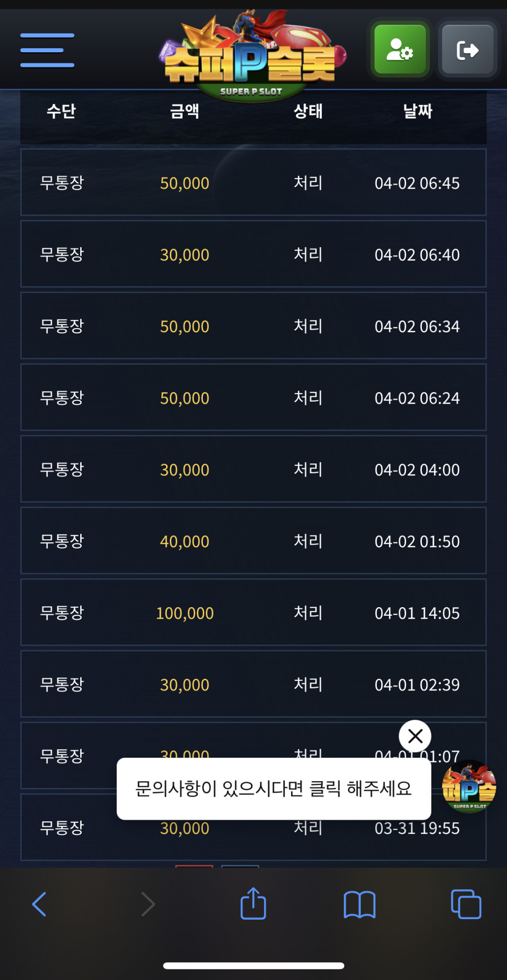The height and width of the screenshot is (980, 507).
Task: Tap the 상태 column header
Action: coord(308,111)
